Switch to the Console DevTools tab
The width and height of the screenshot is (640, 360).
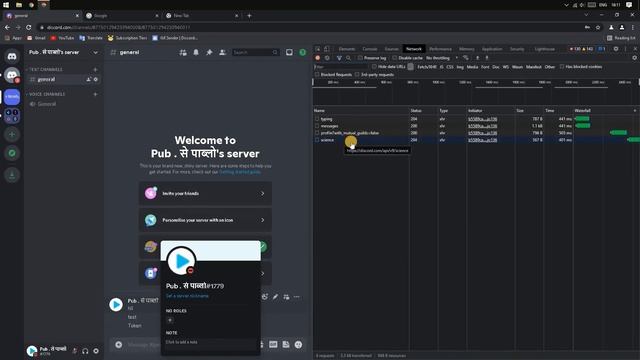pyautogui.click(x=370, y=49)
